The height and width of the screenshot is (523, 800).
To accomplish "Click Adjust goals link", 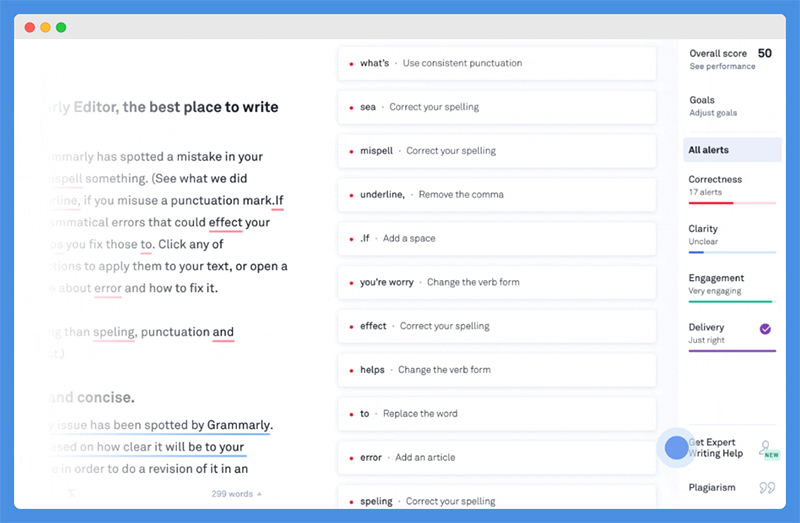I will (x=713, y=113).
